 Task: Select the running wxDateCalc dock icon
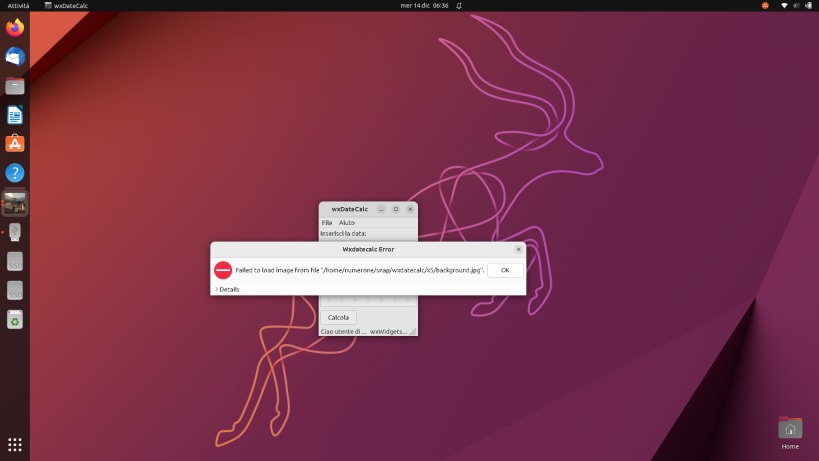coord(15,202)
